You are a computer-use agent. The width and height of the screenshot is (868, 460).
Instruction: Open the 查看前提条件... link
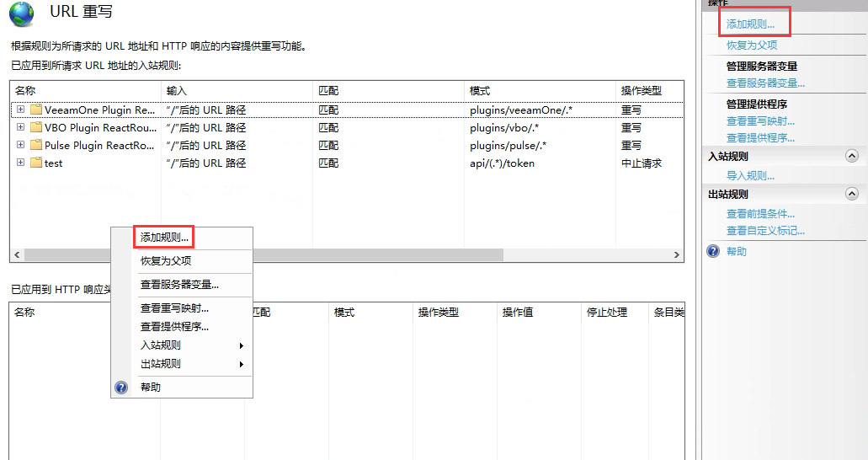(x=760, y=213)
